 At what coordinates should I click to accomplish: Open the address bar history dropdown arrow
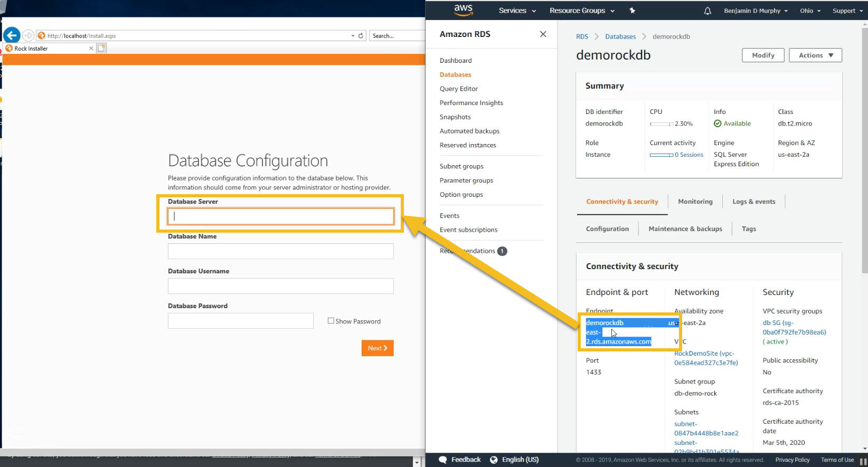[x=353, y=36]
